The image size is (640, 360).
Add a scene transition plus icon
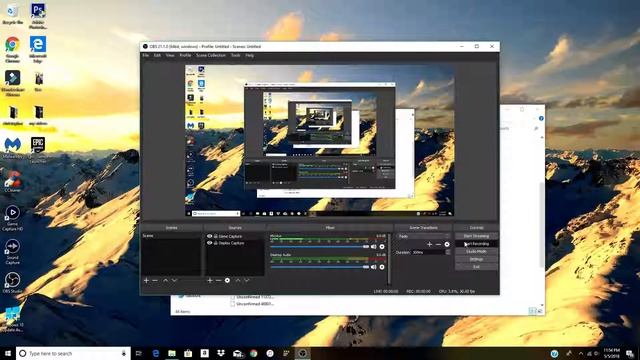pyautogui.click(x=429, y=244)
